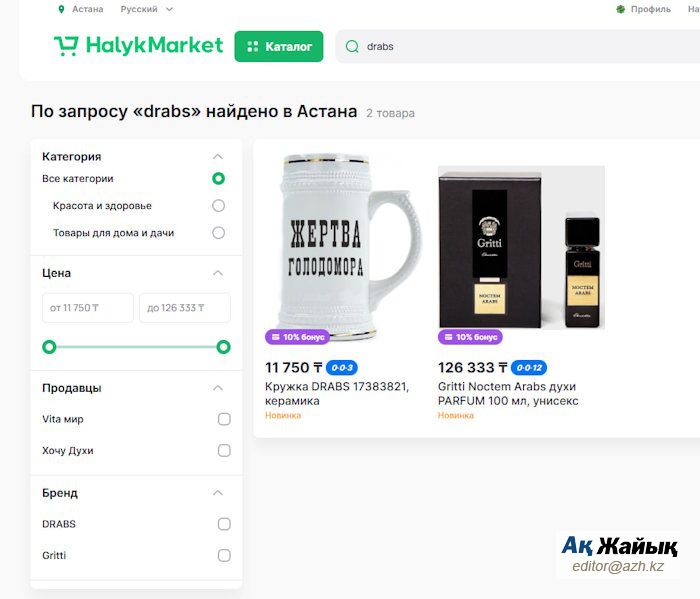
Task: Click the 0-0-12 installment badge
Action: [x=529, y=368]
